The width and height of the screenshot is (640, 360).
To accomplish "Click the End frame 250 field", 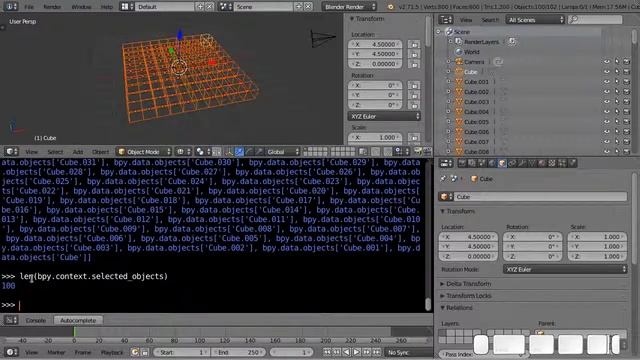I will [238, 352].
